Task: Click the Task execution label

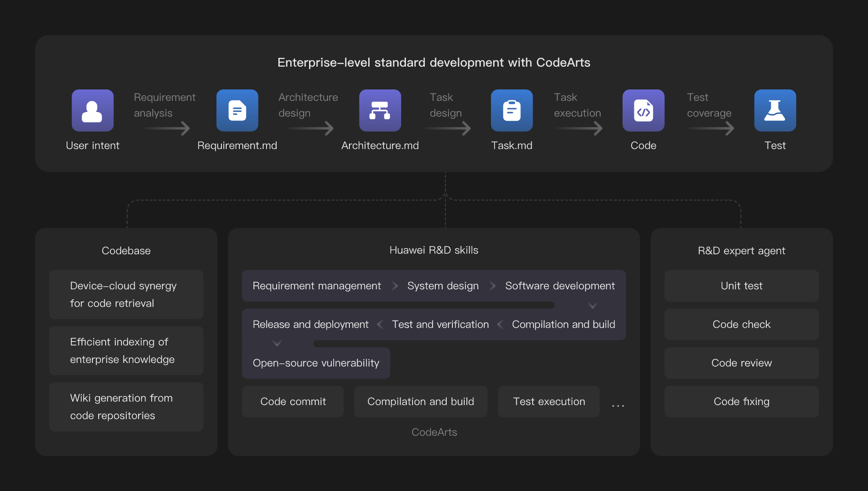Action: tap(577, 105)
